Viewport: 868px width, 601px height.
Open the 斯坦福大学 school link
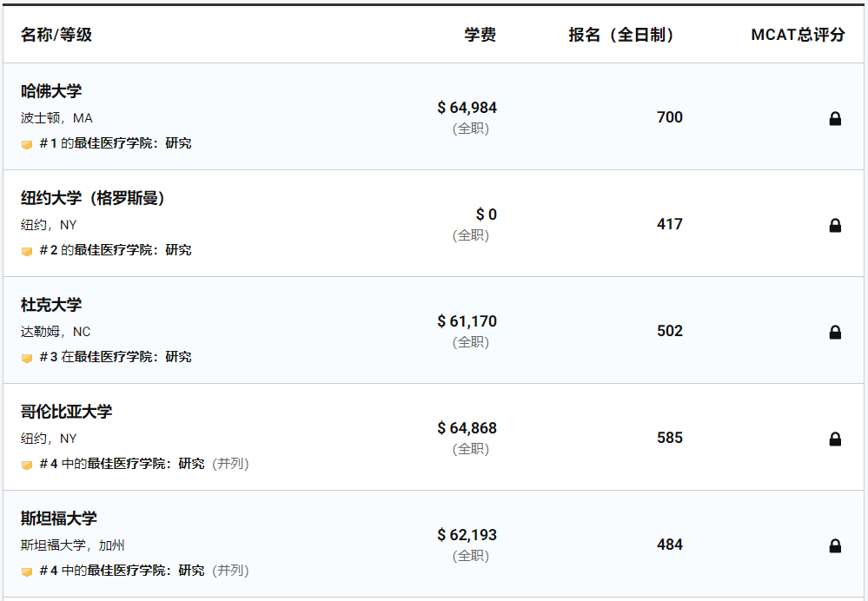click(59, 518)
